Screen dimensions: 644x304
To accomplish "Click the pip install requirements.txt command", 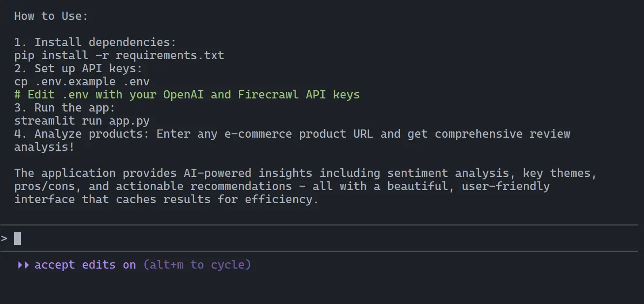I will (119, 55).
